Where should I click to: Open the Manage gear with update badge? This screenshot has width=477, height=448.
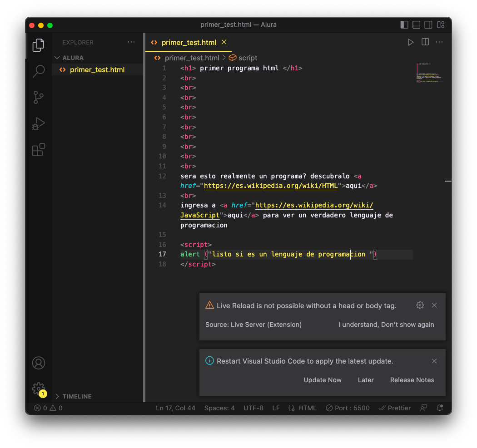[39, 389]
